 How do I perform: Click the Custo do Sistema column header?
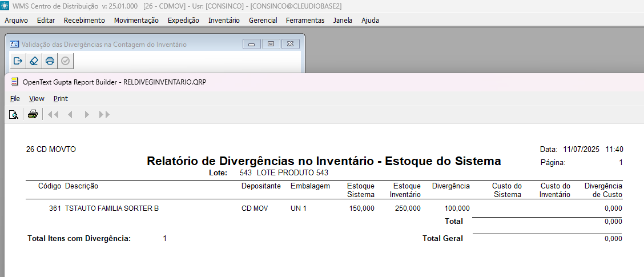click(507, 190)
